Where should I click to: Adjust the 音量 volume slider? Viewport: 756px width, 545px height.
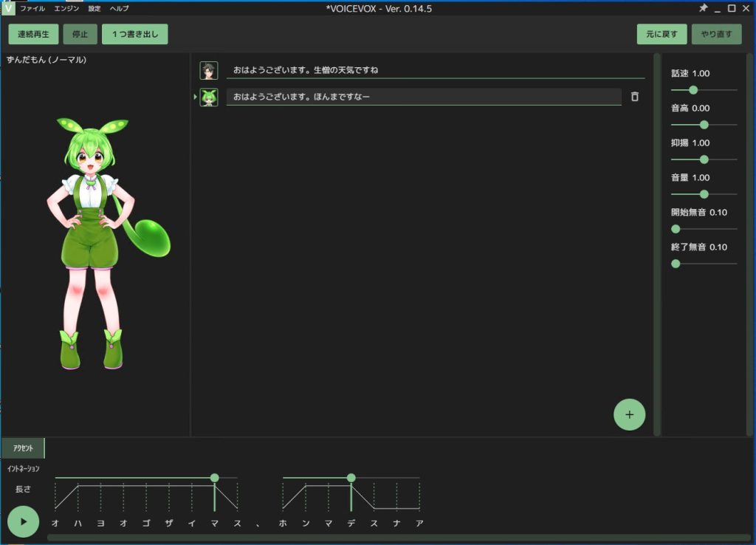pyautogui.click(x=704, y=194)
